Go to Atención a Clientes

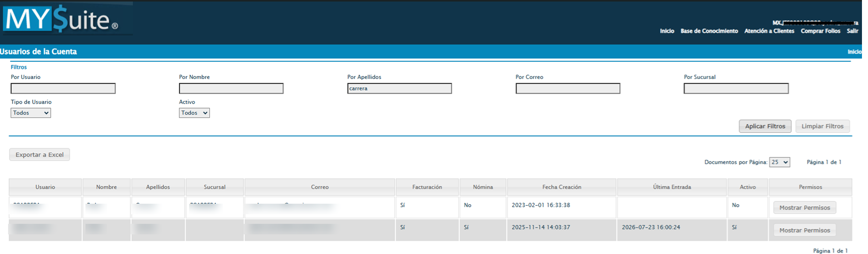[769, 31]
